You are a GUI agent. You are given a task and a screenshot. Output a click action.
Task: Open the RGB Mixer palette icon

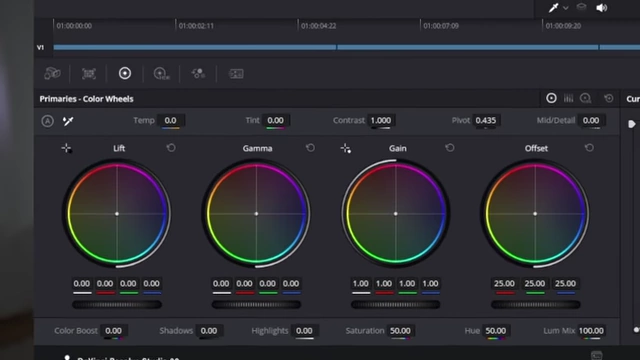(x=198, y=73)
